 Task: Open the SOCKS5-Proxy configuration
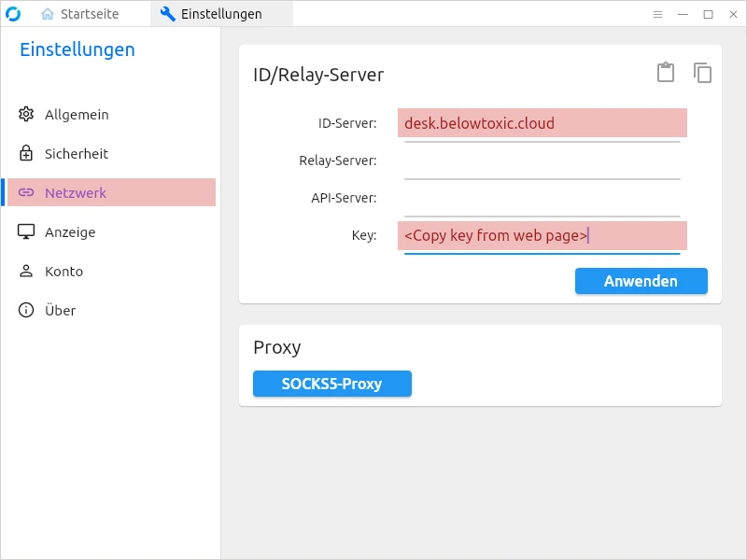(331, 384)
